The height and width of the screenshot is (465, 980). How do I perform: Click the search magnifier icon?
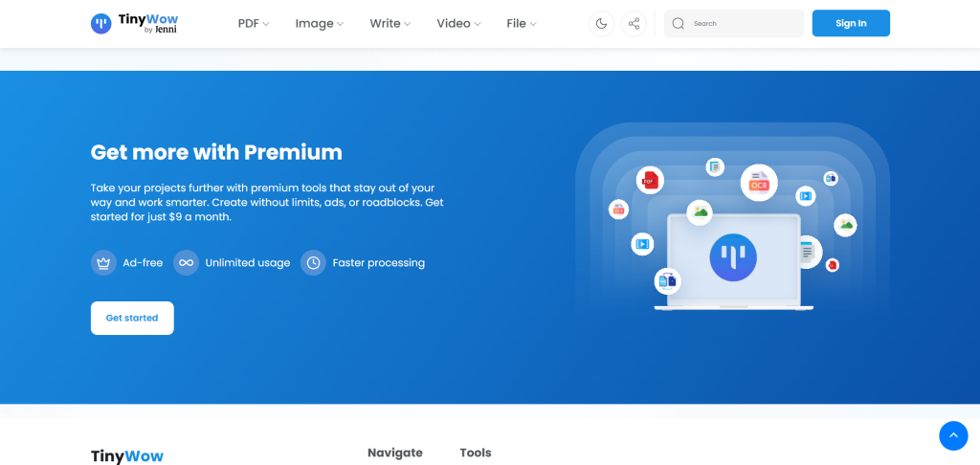pos(679,24)
